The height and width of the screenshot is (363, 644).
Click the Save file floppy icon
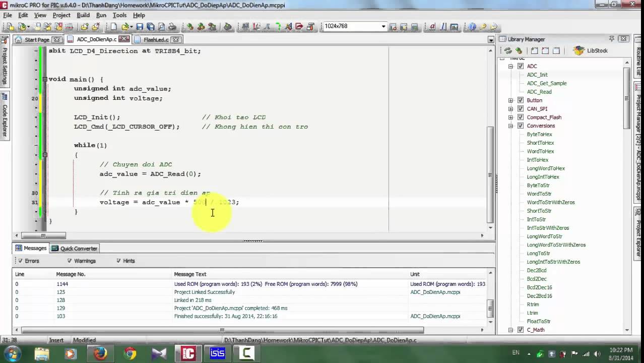click(x=140, y=27)
